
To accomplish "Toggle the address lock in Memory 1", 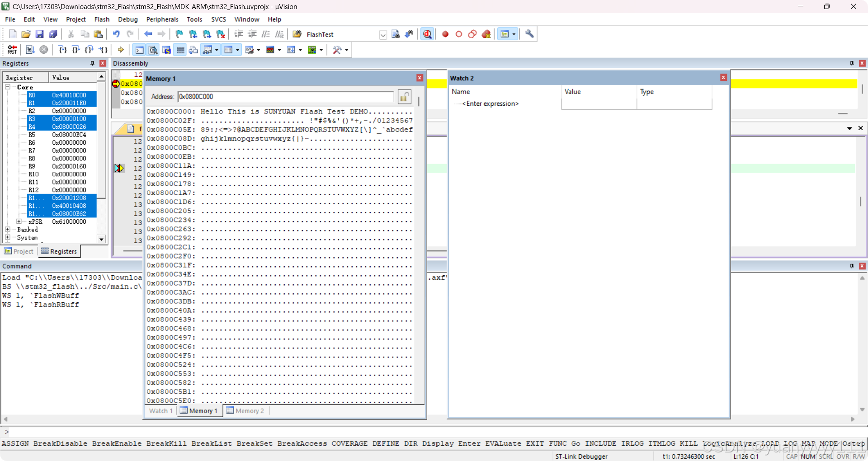I will (405, 97).
